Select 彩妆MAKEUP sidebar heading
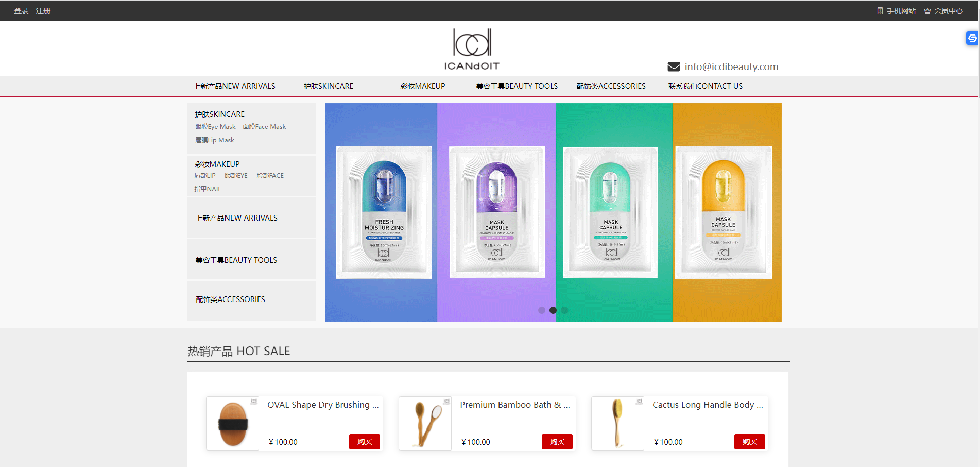The image size is (980, 467). coord(217,164)
